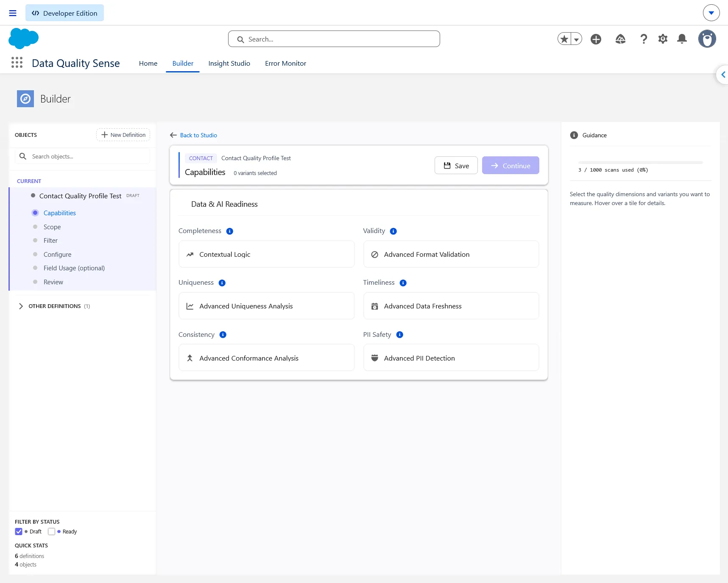The width and height of the screenshot is (728, 583).
Task: Focus the global Search field
Action: point(334,39)
